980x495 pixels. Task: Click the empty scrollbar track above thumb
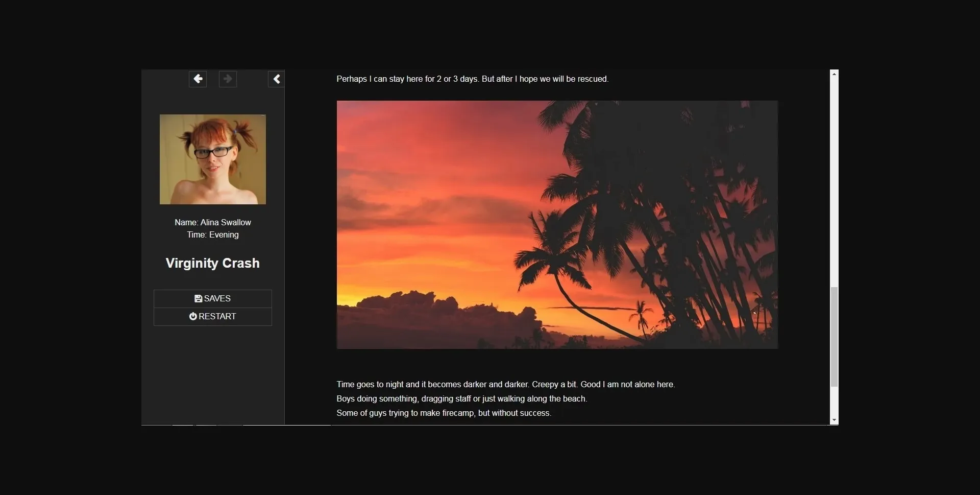(x=834, y=179)
